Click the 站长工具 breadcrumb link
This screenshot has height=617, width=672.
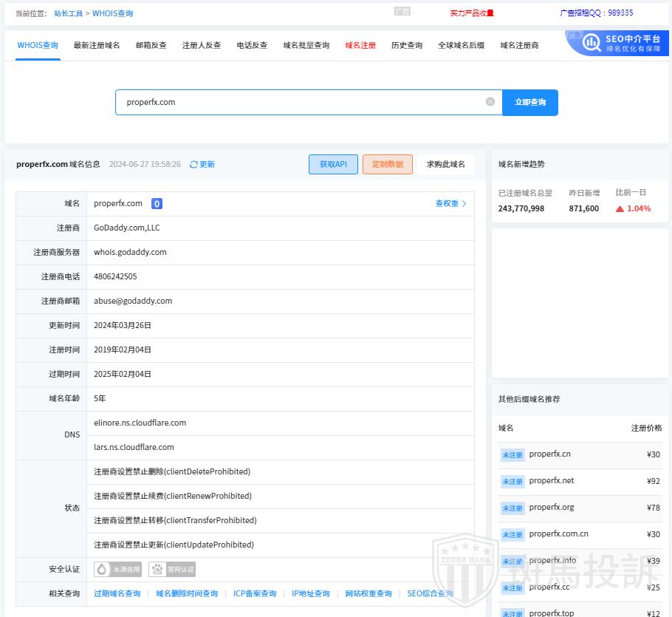point(68,13)
